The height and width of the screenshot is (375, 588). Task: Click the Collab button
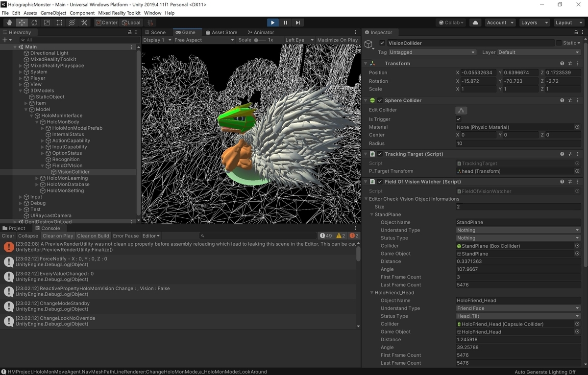pos(451,23)
